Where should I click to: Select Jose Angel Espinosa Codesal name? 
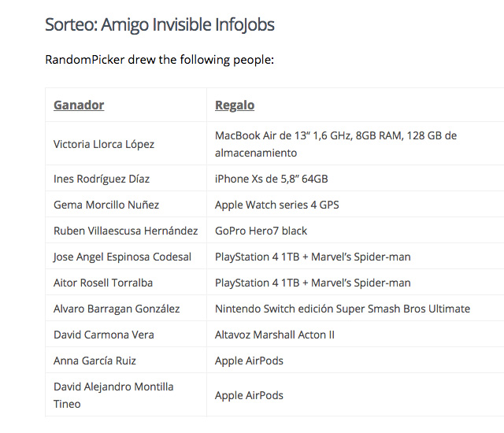tap(123, 257)
